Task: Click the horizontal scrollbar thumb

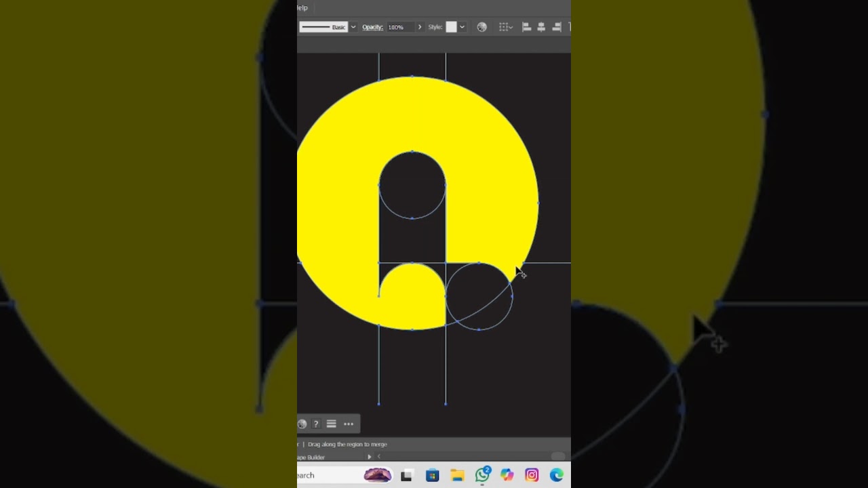Action: coord(558,457)
